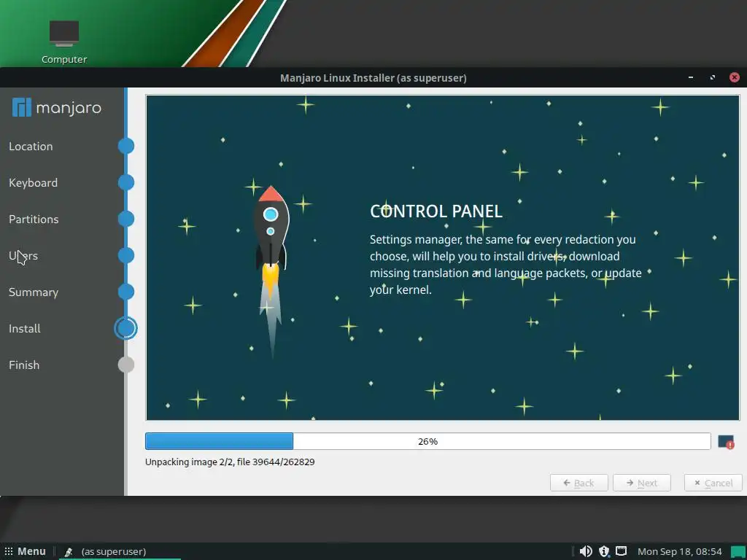Close the installer with red X
The height and width of the screenshot is (560, 747).
735,77
